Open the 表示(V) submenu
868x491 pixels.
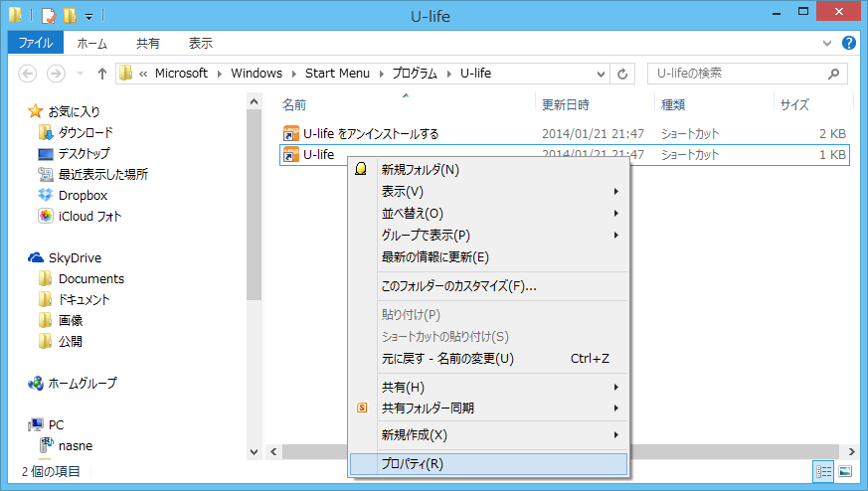pyautogui.click(x=489, y=192)
